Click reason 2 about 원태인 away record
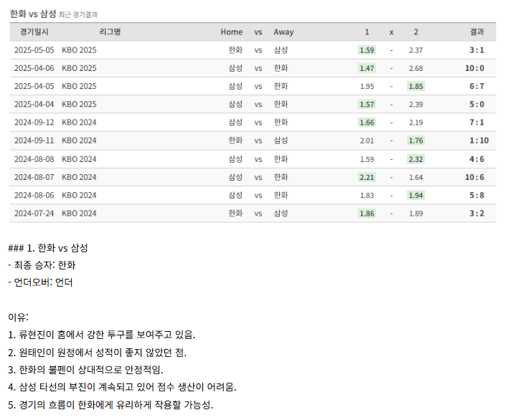The width and height of the screenshot is (508, 420). pyautogui.click(x=97, y=353)
